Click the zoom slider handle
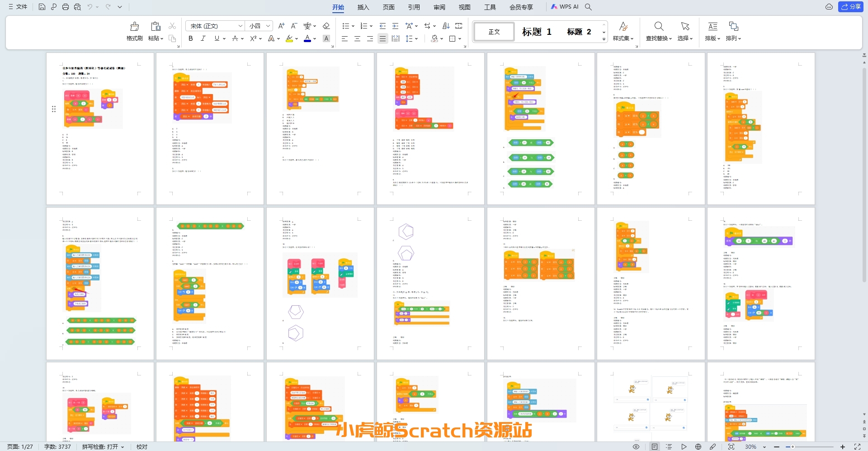868x451 pixels. 793,446
